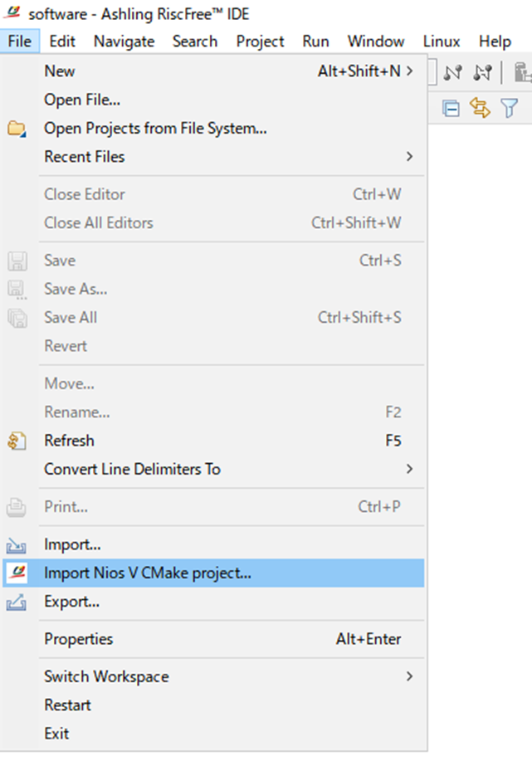Image resolution: width=532 pixels, height=761 pixels.
Task: Click the Import wizard icon beside Import
Action: pos(18,544)
